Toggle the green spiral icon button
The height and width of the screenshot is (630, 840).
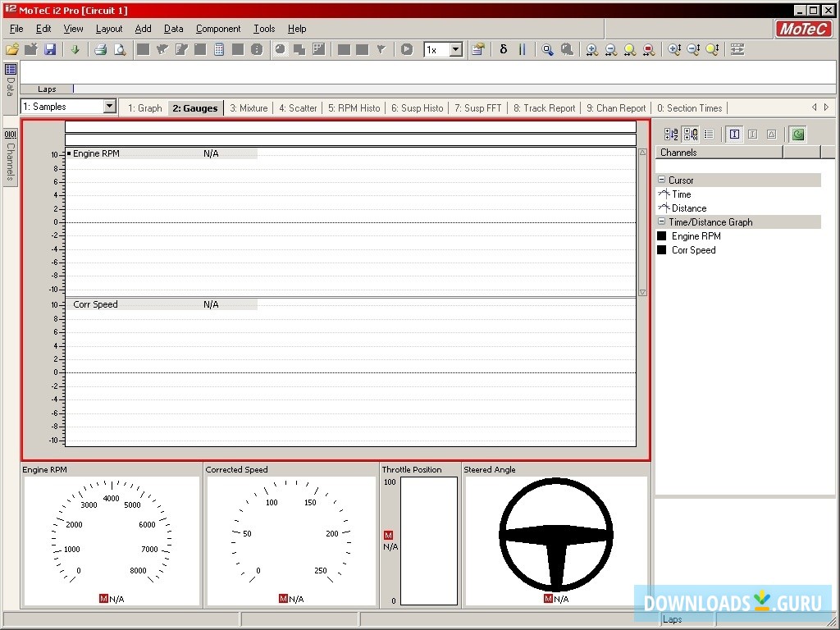pyautogui.click(x=797, y=134)
